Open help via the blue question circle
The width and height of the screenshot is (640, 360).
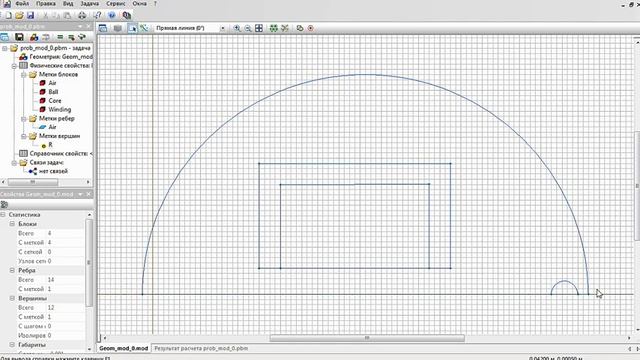112,16
